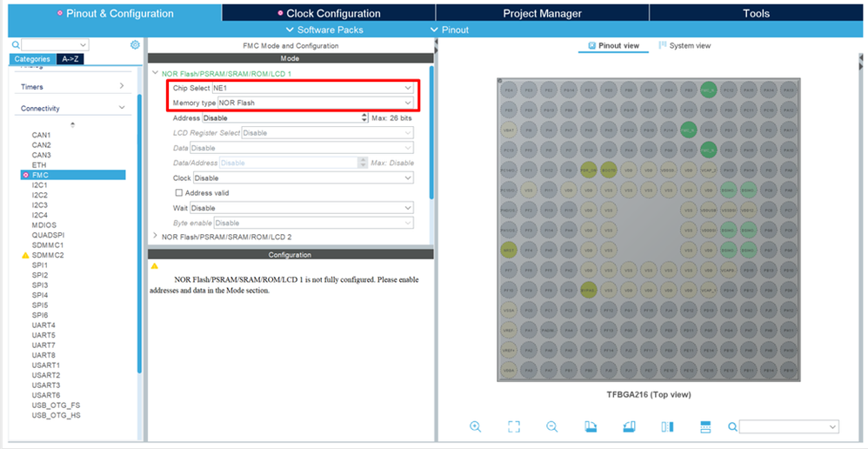Click the pin search field below pinout
Screen dimensions: 868x449
pos(789,426)
